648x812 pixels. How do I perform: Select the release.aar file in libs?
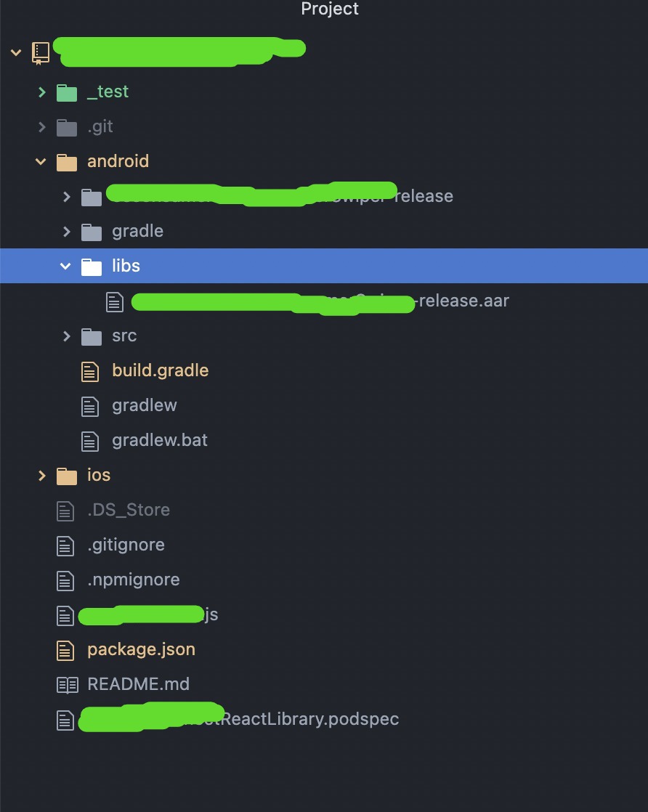(320, 301)
